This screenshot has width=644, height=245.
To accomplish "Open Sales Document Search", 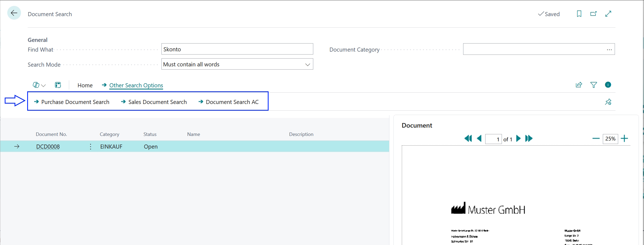I will pos(157,102).
